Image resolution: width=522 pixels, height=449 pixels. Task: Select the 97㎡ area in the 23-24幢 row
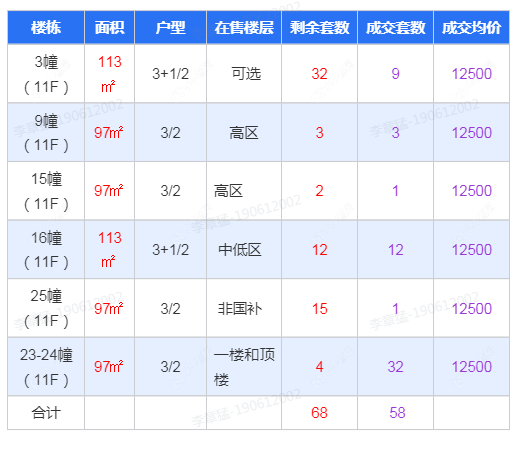109,366
